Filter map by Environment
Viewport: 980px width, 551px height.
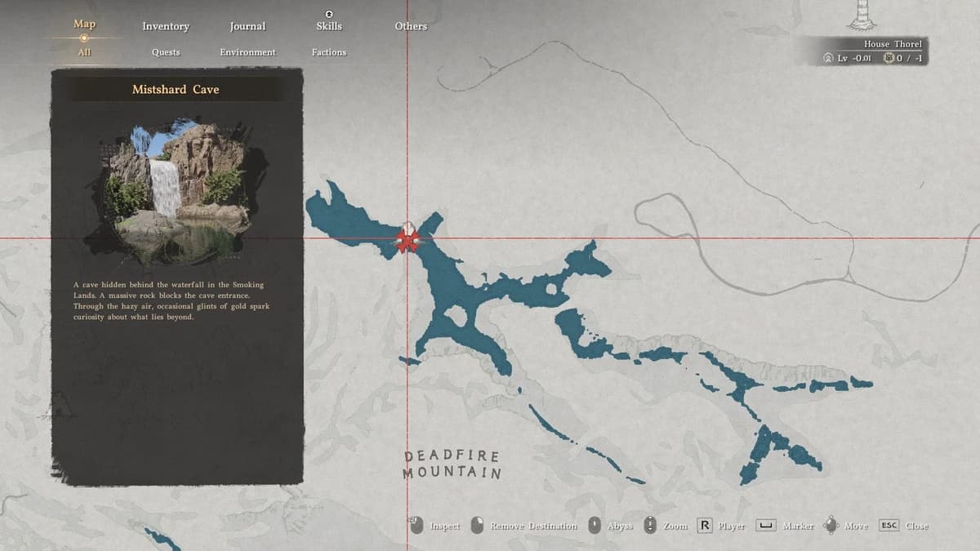247,52
